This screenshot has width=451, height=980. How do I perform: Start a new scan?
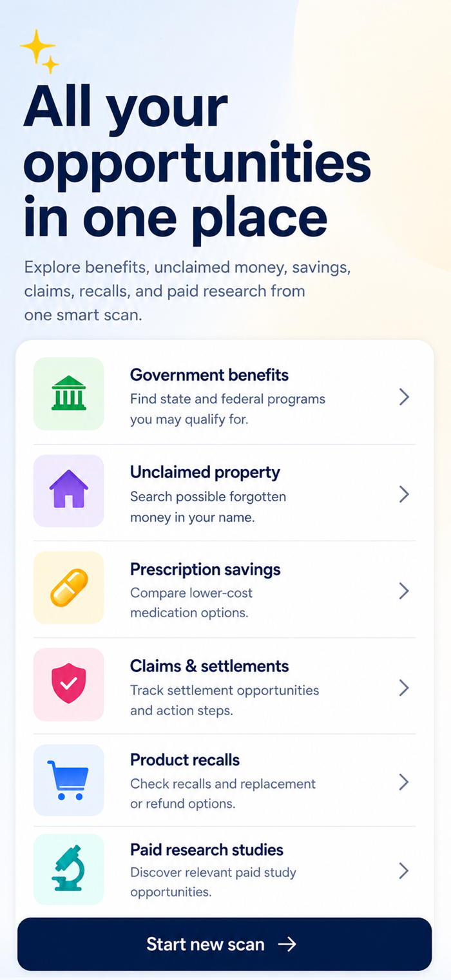coord(224,944)
